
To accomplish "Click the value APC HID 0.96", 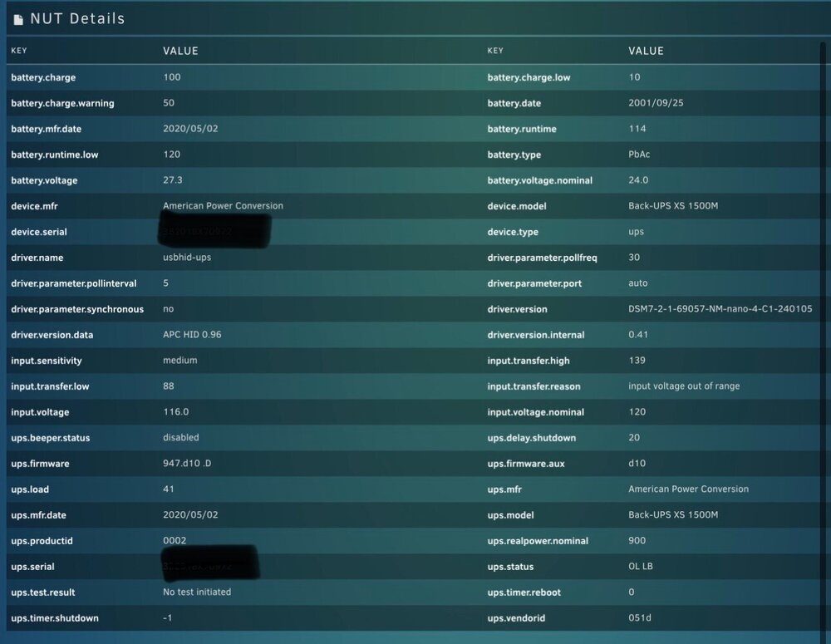I will (x=193, y=334).
